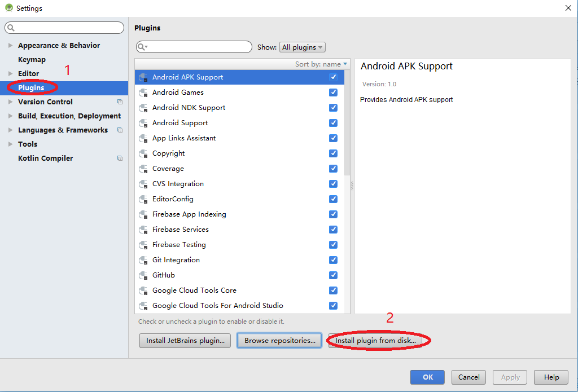The height and width of the screenshot is (392, 578).
Task: Uncheck the Android NDK Support plugin
Action: point(333,108)
